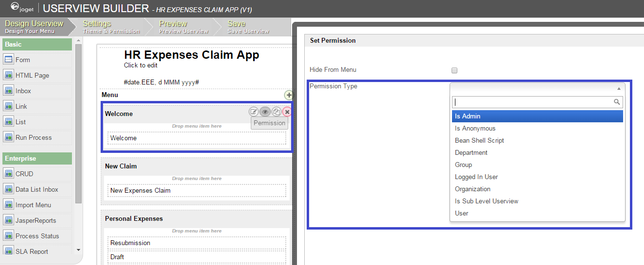The height and width of the screenshot is (265, 644).
Task: Click the edit pencil icon on Welcome category
Action: pyautogui.click(x=254, y=112)
